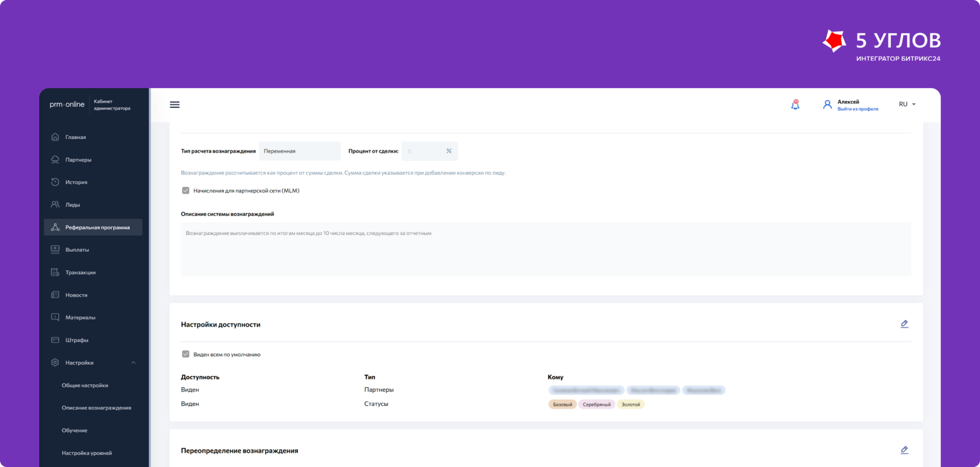Click the first blurred partner tag
Screen dimensions: 980x467
586,390
